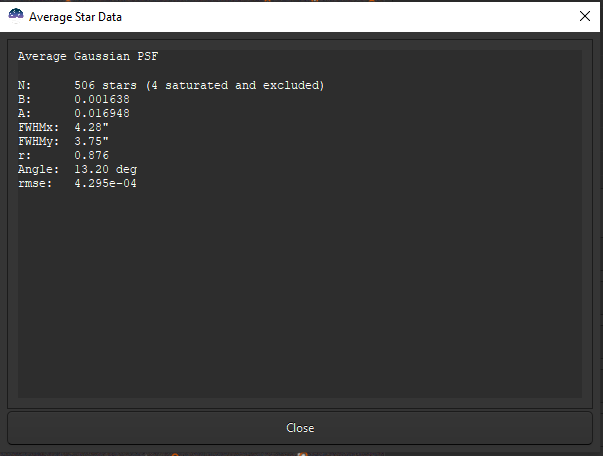
Task: Click the Angle: label
Action: [x=39, y=170]
